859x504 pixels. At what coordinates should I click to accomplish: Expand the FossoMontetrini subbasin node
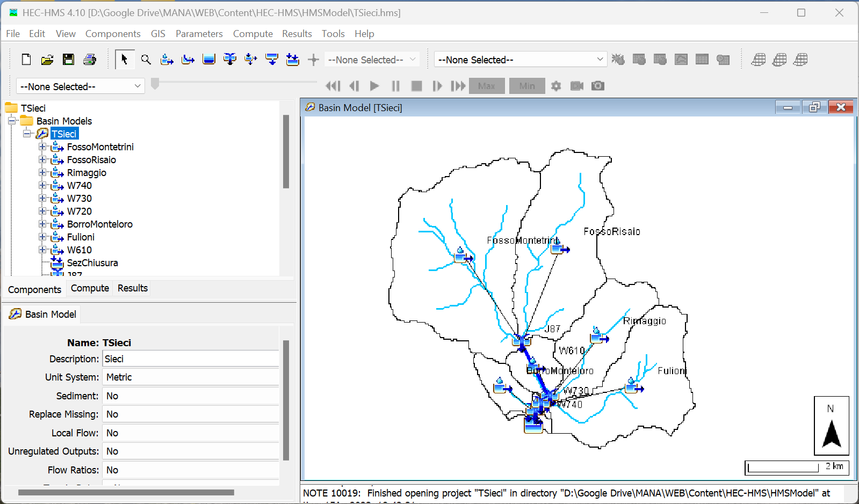pos(42,147)
